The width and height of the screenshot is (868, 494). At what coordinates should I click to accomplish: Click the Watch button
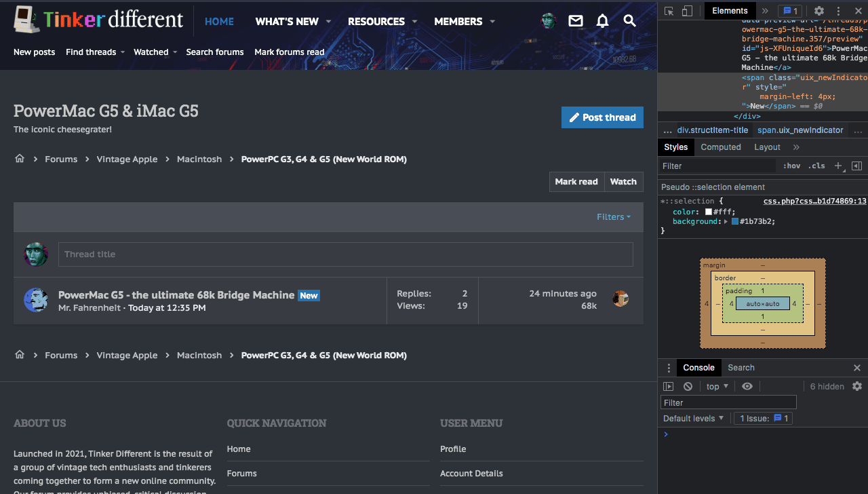coord(623,182)
